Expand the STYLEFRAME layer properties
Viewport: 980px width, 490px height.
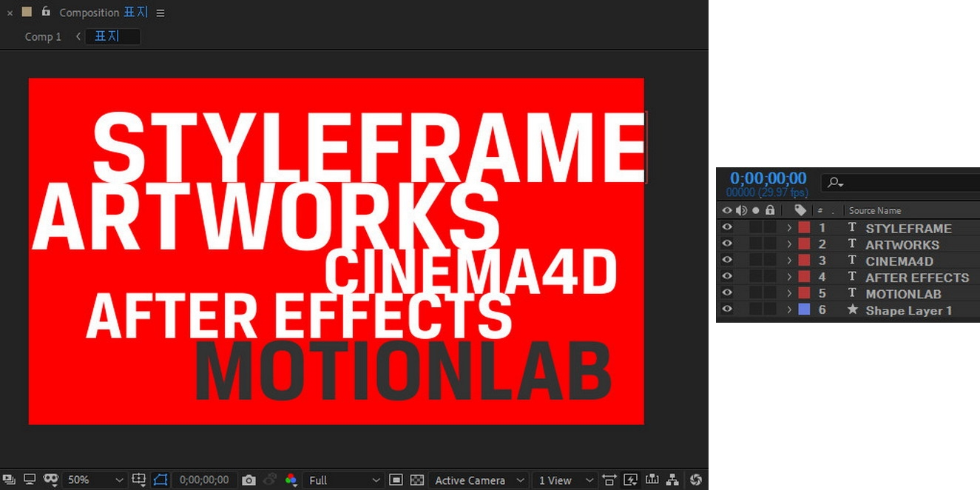[789, 228]
